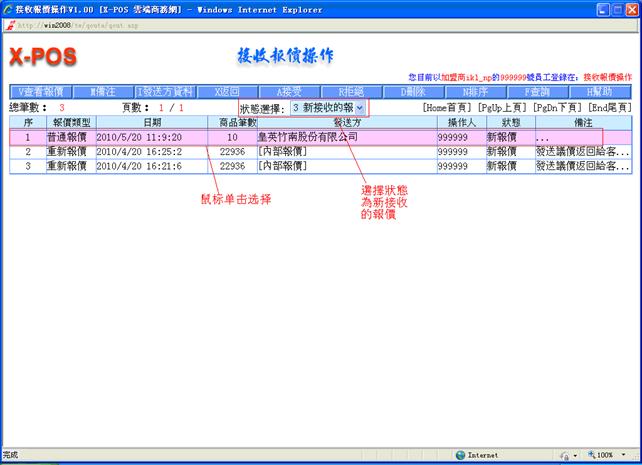Jump to last page via End尾頁
The height and width of the screenshot is (465, 642).
(x=609, y=107)
